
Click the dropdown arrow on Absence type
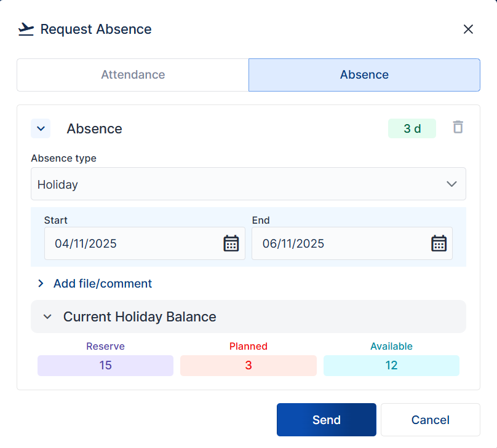(451, 184)
